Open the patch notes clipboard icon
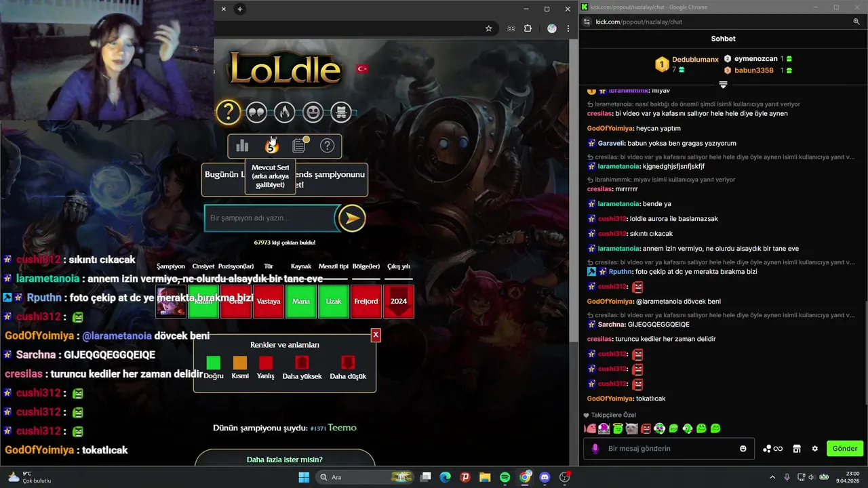Image resolution: width=868 pixels, height=488 pixels. [x=299, y=146]
